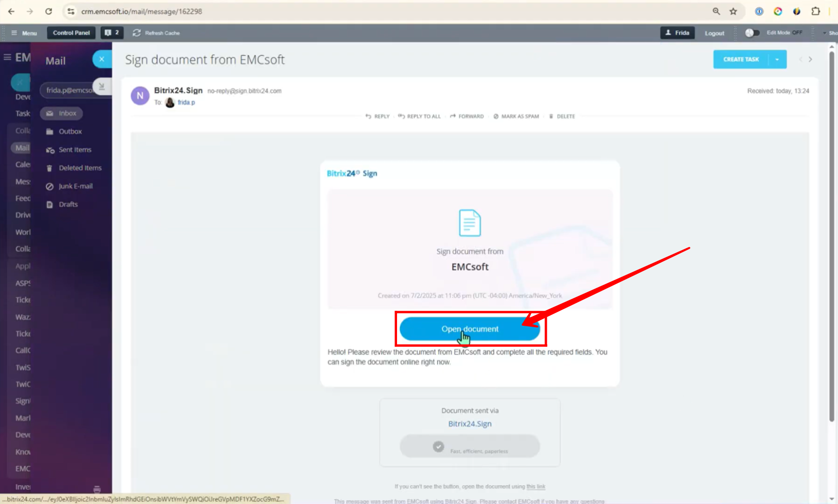Click Create Task button
This screenshot has height=504, width=838.
point(741,59)
